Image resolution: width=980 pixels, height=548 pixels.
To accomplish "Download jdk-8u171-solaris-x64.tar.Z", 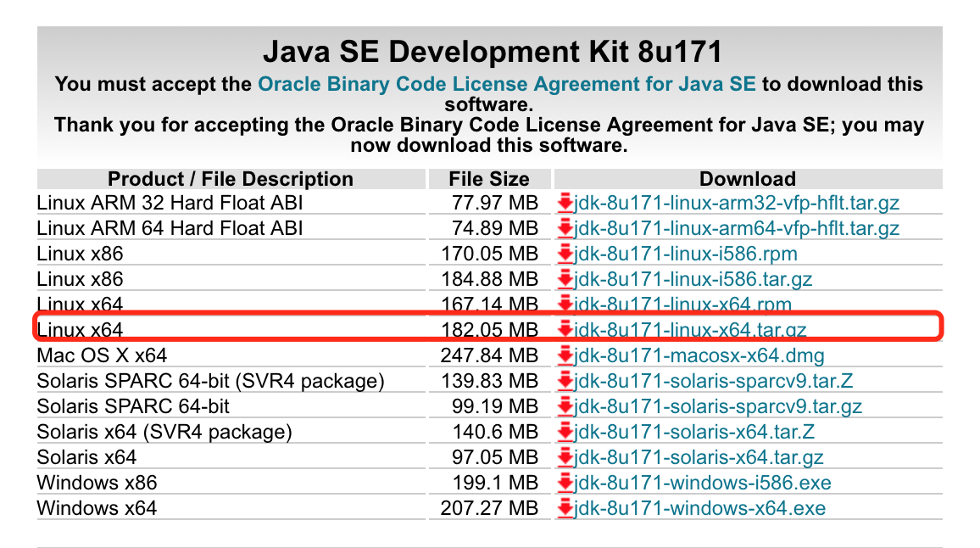I will point(694,432).
